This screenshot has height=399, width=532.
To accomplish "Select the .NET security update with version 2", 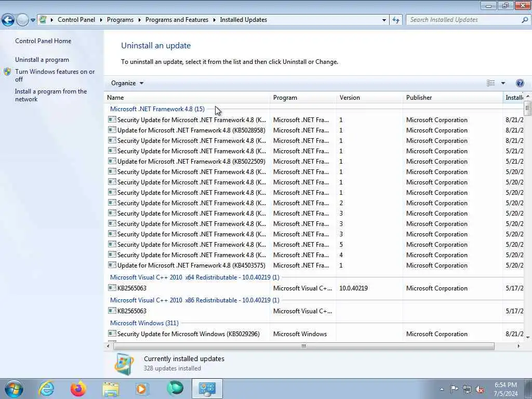I will click(192, 203).
